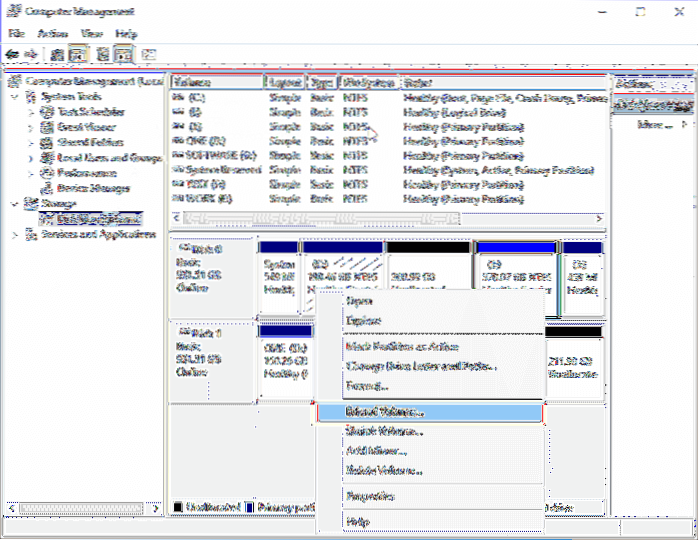Select the SOFTWARE (G:) volume row

(215, 156)
